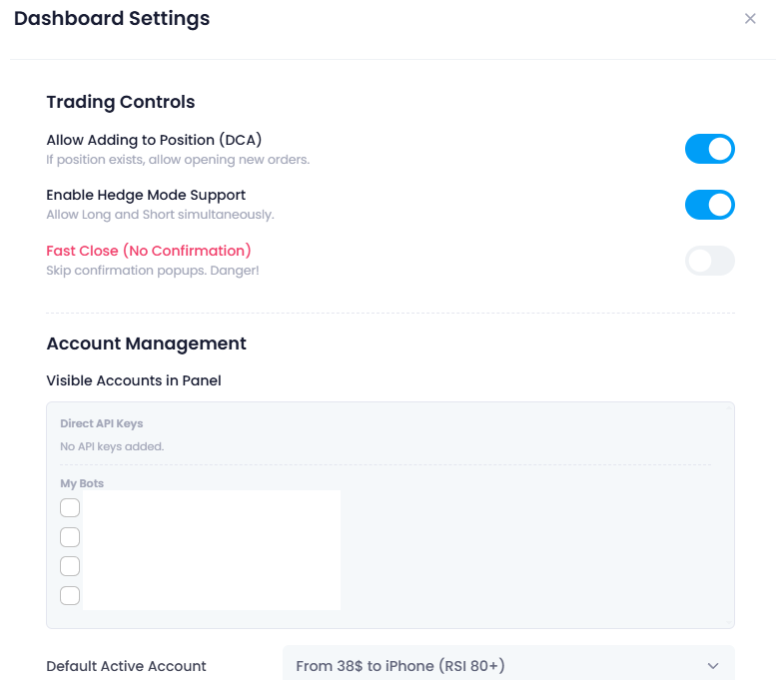Click the 'No API keys added.' text
Viewport: 784px width, 686px height.
[x=112, y=446]
